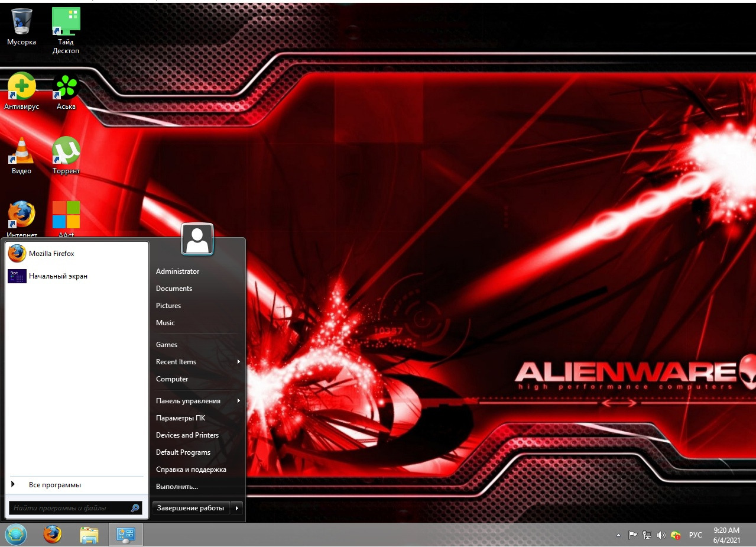Click the search magnifier icon in Start menu
Image resolution: width=756 pixels, height=547 pixels.
coord(135,508)
